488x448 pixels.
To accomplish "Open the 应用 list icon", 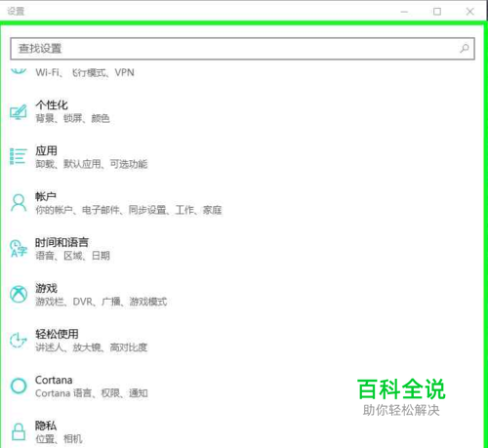I will pos(19,157).
